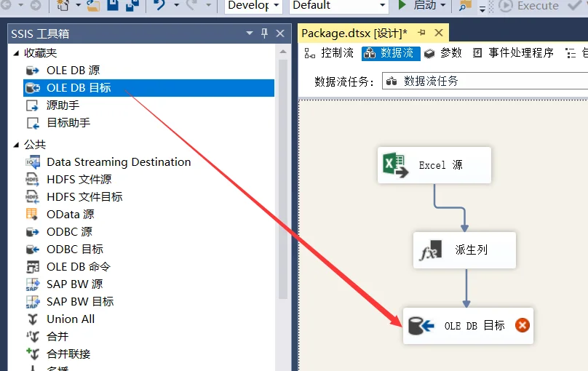Select Data Streaming Destination text in toolbox
The width and height of the screenshot is (588, 371).
point(119,162)
